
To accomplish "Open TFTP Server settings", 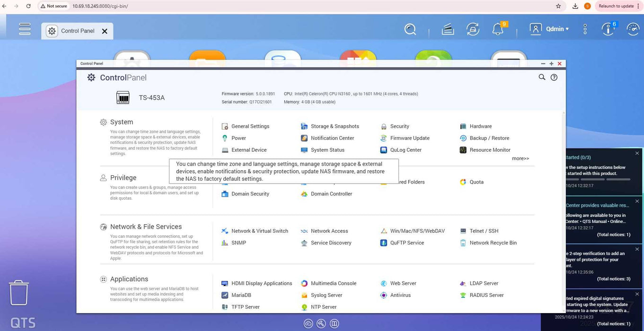I will [x=241, y=307].
